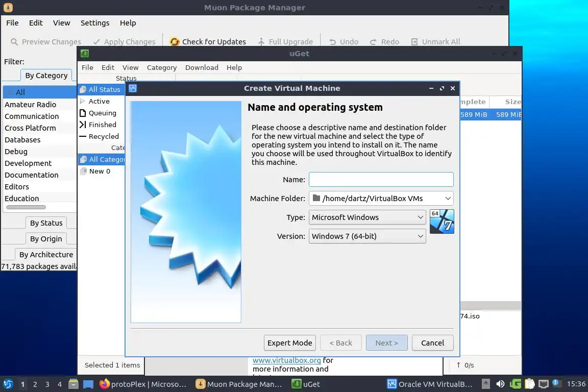The height and width of the screenshot is (392, 588).
Task: Select New 0 category in uGet
Action: point(102,171)
